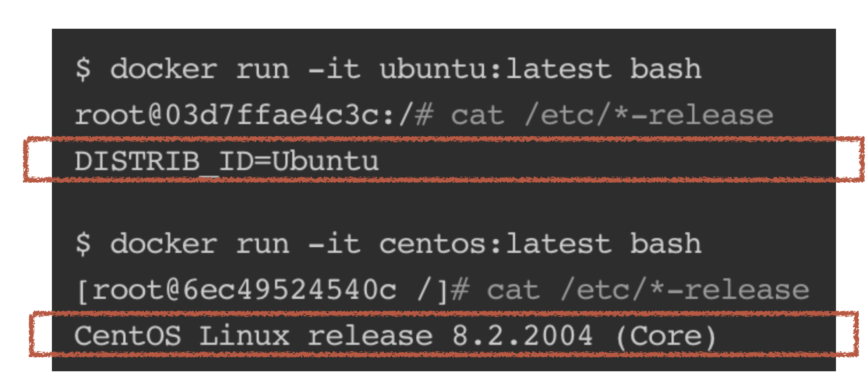Select the DISTRIB_ID=Ubuntu output line
Viewport: 868px width, 386px height.
[227, 161]
